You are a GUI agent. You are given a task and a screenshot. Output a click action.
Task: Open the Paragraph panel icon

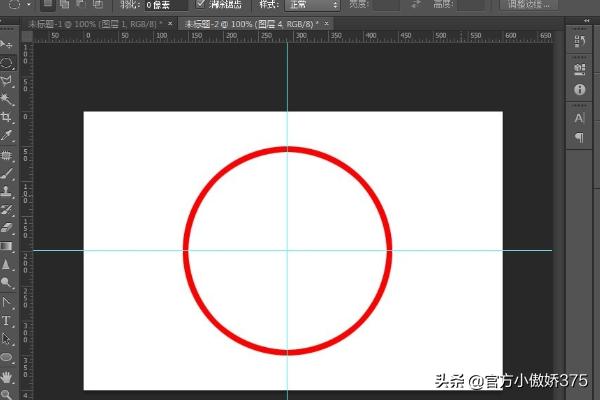click(579, 137)
